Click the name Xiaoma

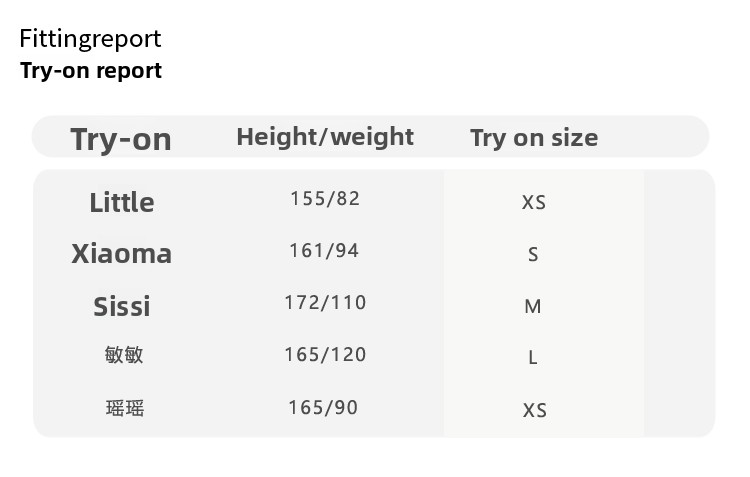click(121, 254)
